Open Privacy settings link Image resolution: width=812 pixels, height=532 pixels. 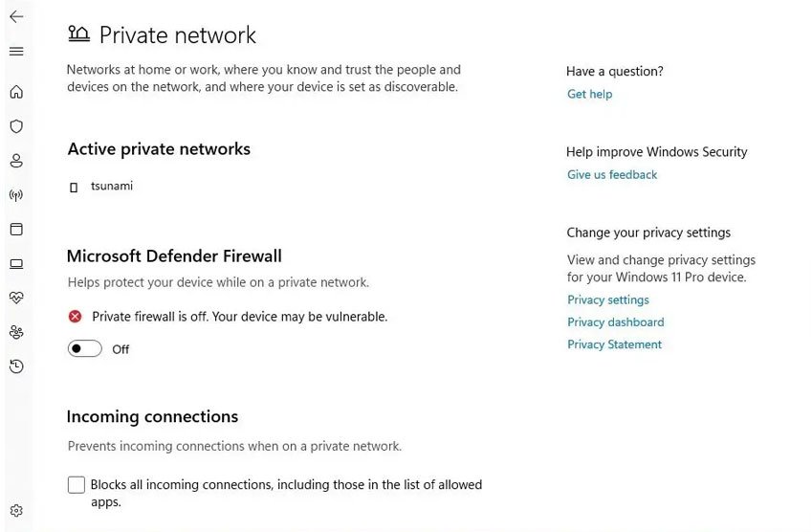click(608, 300)
